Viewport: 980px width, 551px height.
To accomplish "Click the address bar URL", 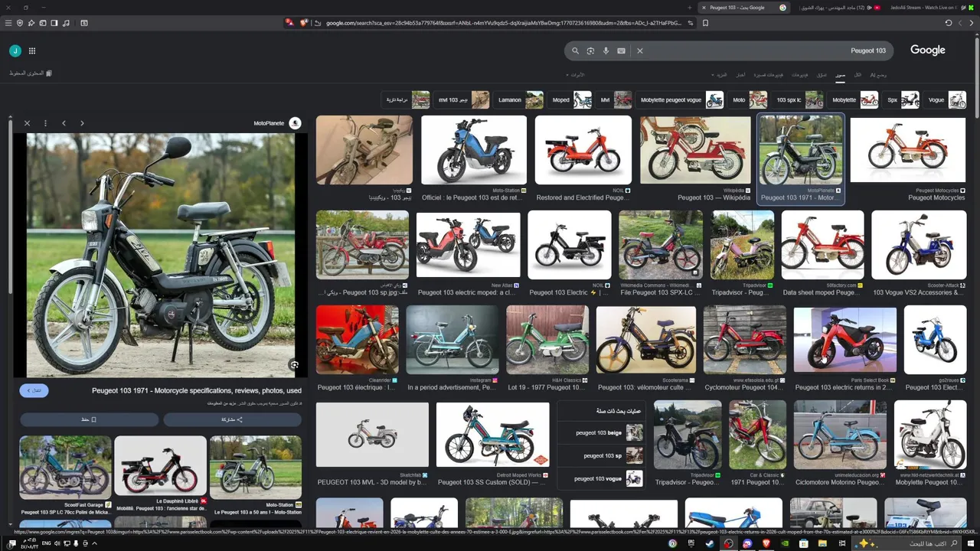I will [504, 23].
